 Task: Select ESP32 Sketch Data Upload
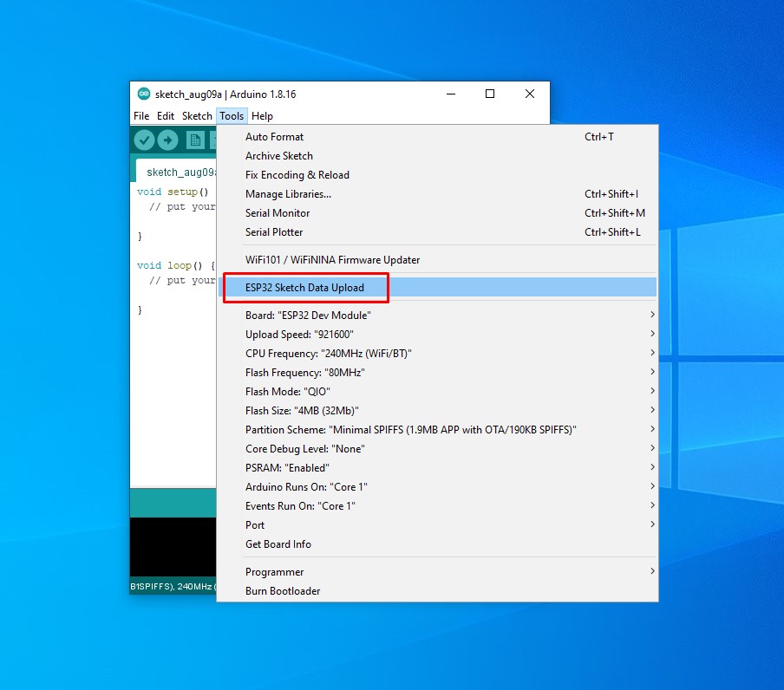click(304, 288)
